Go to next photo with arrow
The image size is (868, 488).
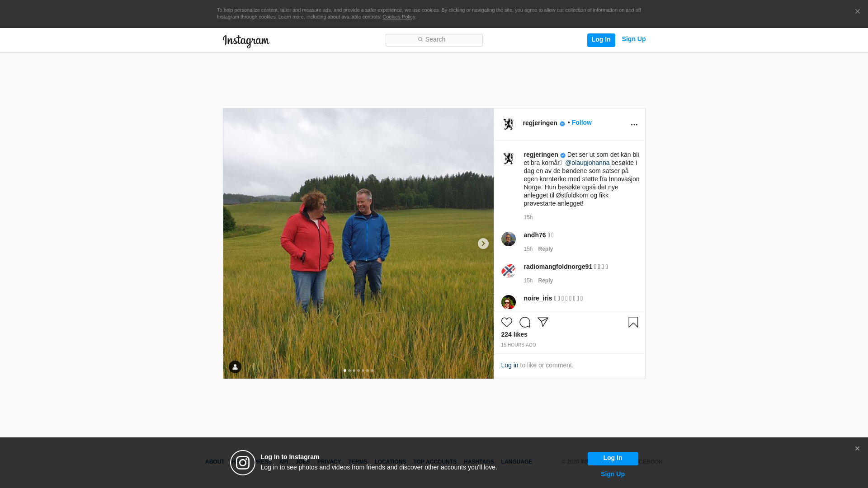(x=483, y=244)
